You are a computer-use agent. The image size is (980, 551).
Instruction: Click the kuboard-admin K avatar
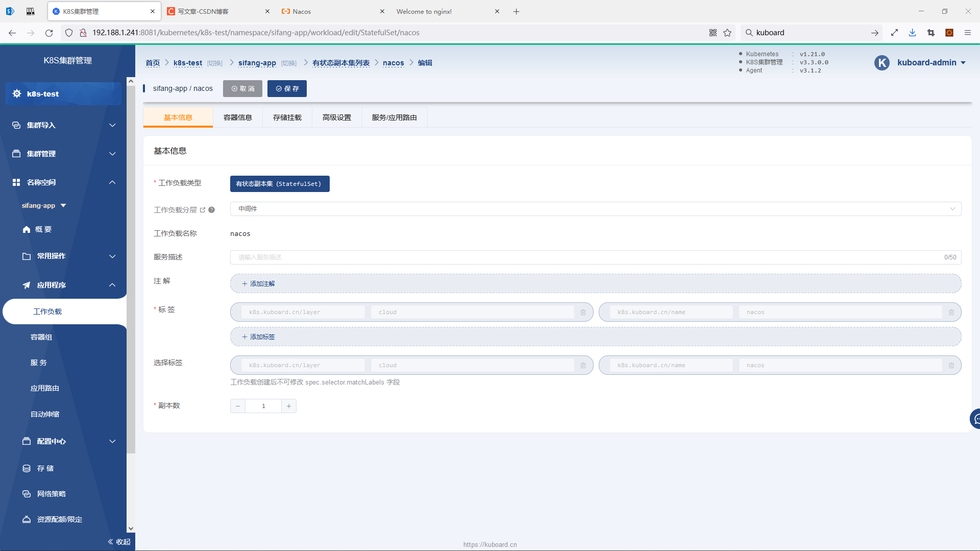pos(882,62)
